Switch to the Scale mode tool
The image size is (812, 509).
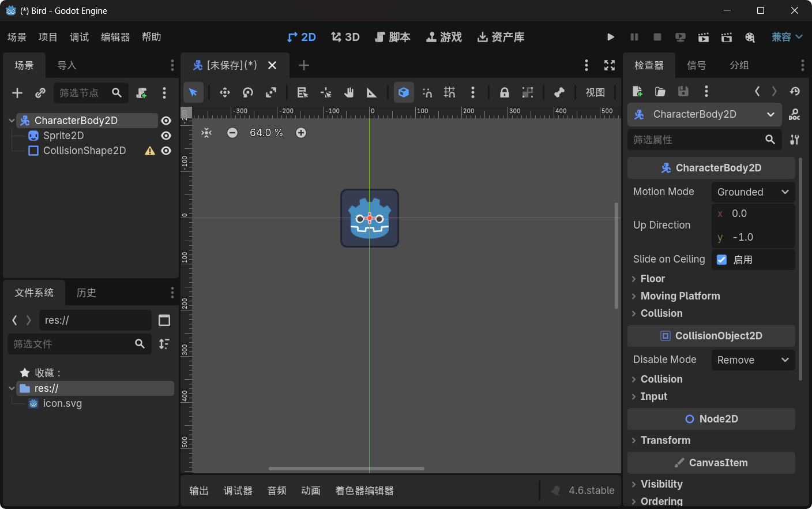coord(271,92)
